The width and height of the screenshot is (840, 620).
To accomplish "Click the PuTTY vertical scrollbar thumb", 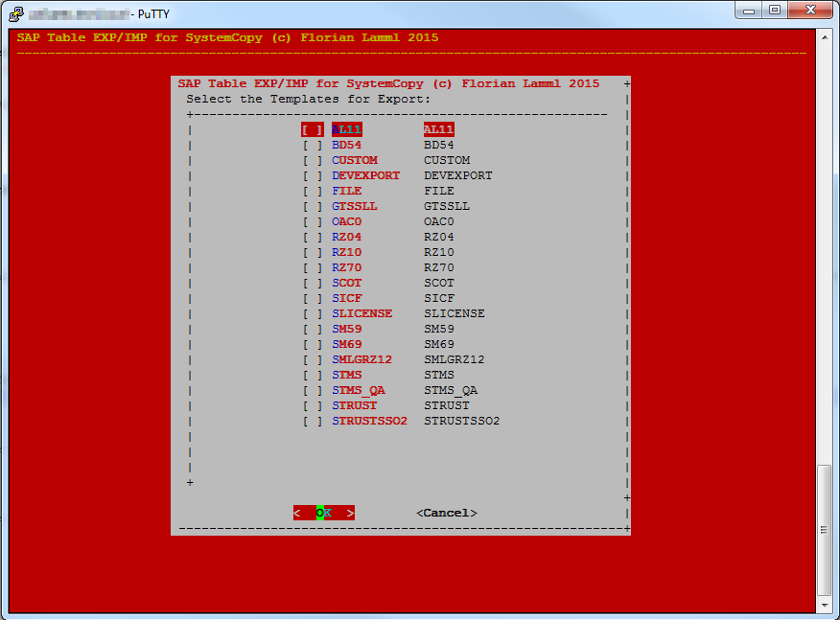I will pos(825,530).
